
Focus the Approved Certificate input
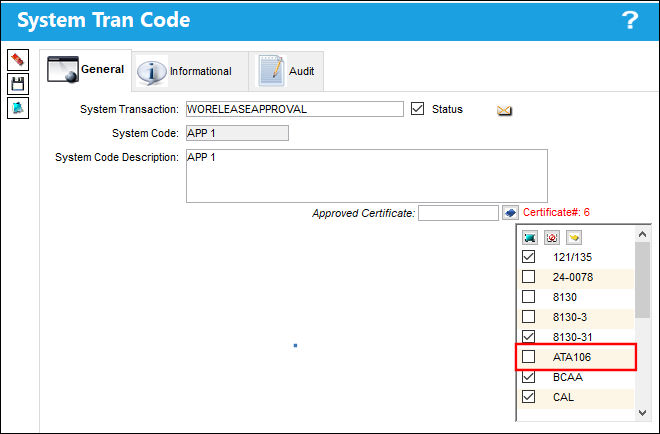pyautogui.click(x=458, y=213)
